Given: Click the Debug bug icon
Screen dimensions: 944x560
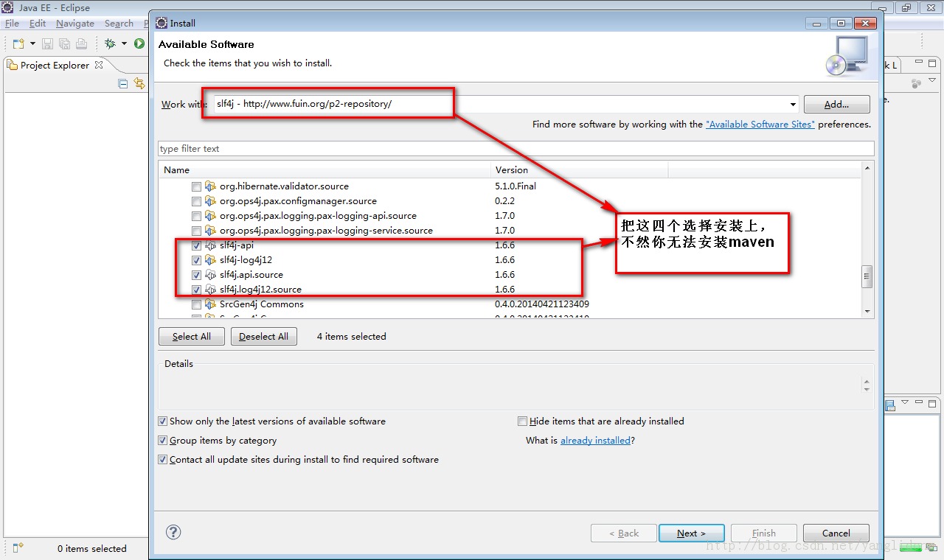Looking at the screenshot, I should pyautogui.click(x=111, y=44).
